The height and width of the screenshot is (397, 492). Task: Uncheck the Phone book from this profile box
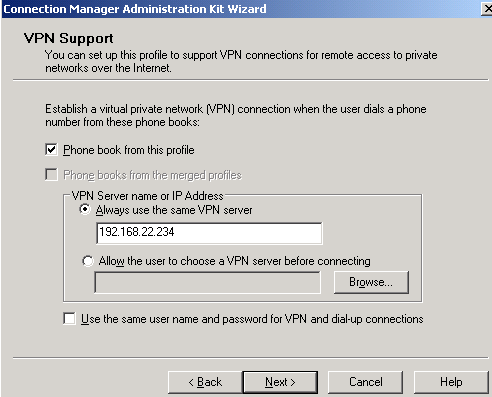pos(51,149)
